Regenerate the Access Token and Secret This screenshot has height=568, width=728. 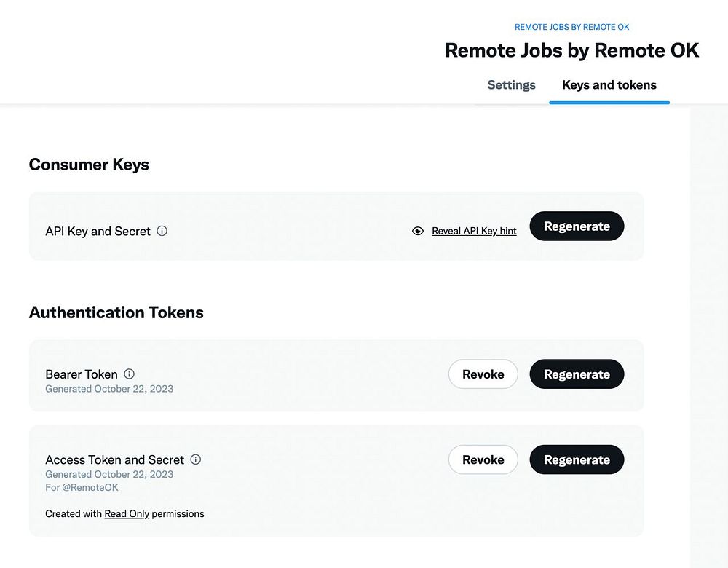coord(576,459)
